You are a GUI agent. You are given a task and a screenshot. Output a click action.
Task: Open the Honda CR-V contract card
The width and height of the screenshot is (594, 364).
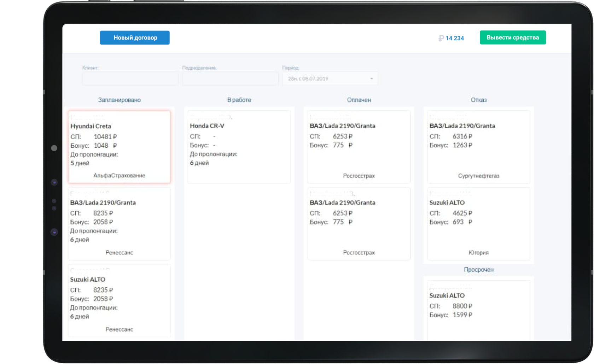239,147
